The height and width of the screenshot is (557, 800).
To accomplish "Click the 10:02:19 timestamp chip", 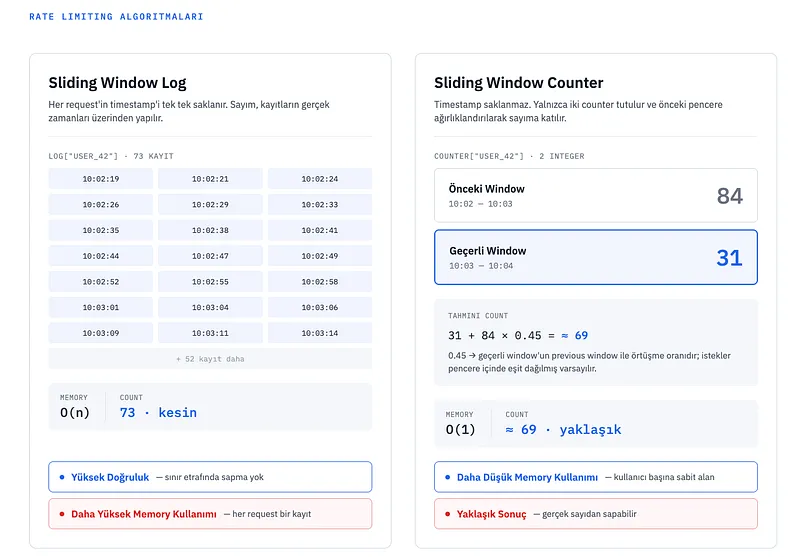I will pos(101,179).
